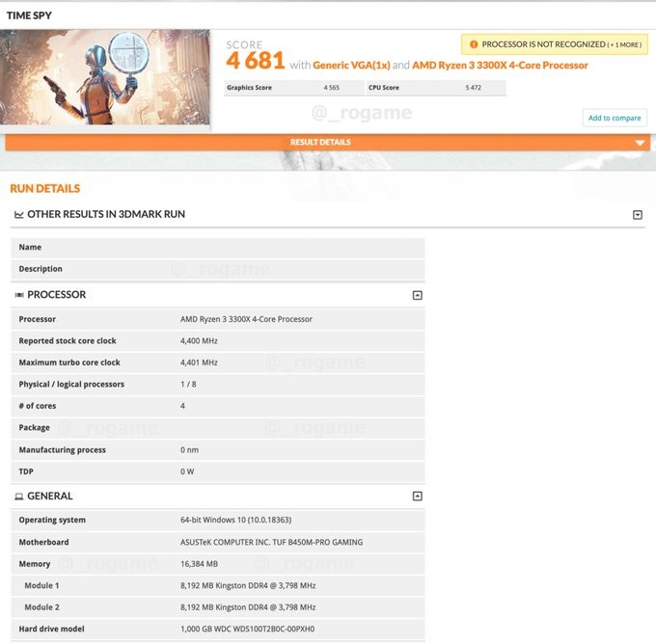Click the Add to compare button

point(615,118)
